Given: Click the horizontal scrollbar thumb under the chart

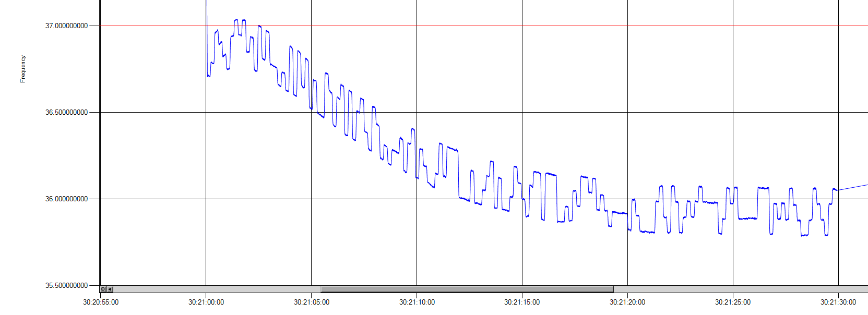Looking at the screenshot, I should click(x=467, y=289).
